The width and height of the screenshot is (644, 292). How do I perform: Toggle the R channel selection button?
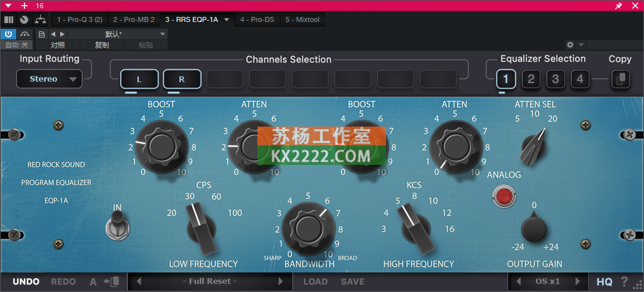tap(182, 79)
